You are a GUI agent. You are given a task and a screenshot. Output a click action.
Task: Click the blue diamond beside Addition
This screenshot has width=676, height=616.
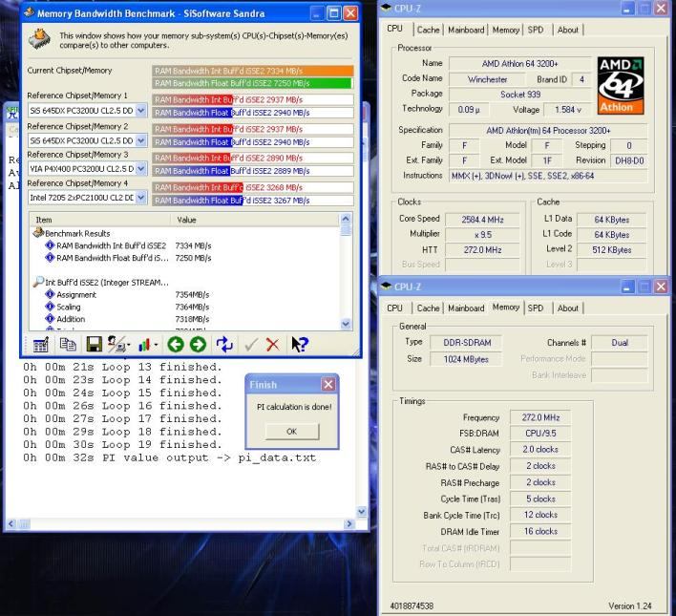point(50,319)
